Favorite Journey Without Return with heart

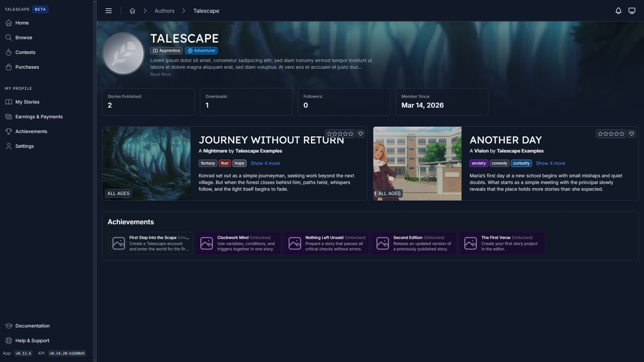[x=361, y=134]
